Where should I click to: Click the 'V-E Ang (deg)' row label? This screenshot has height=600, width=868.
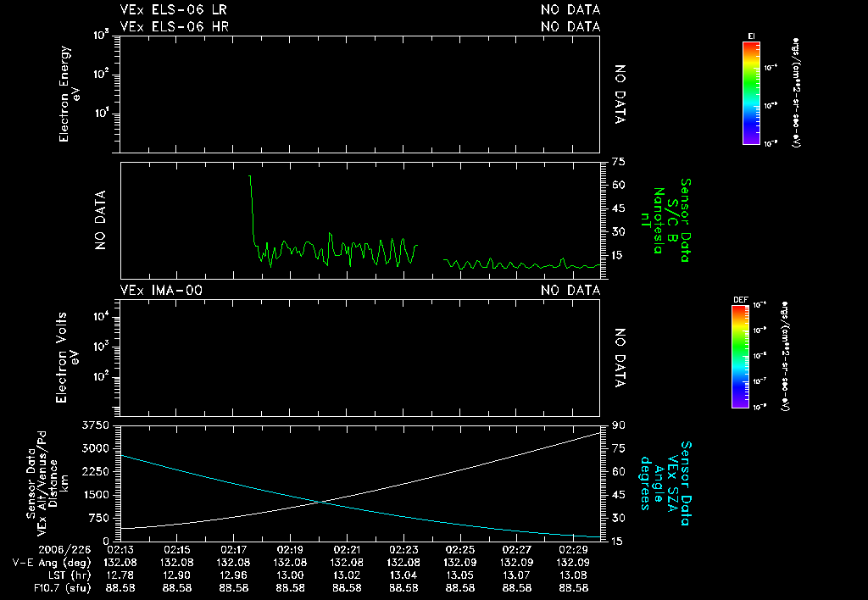tap(52, 563)
